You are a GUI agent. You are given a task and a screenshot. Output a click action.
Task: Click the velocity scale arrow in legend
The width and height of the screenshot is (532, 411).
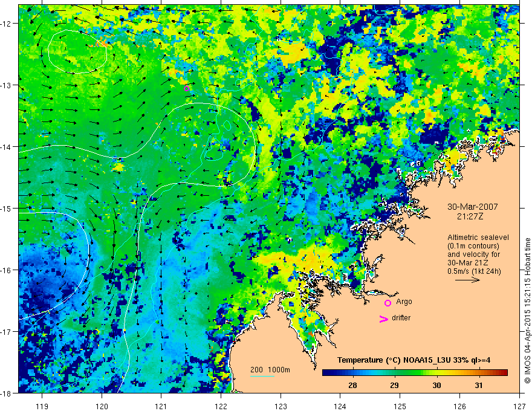[x=467, y=280]
